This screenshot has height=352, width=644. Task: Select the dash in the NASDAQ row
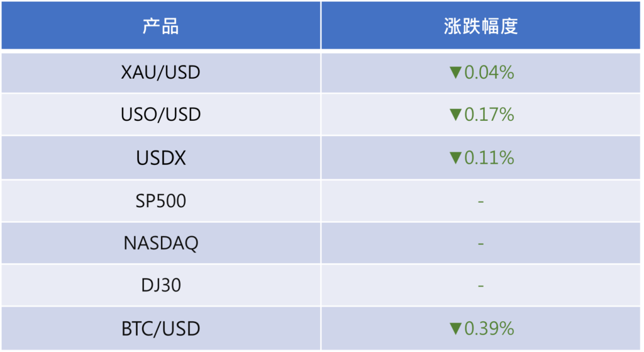[480, 244]
